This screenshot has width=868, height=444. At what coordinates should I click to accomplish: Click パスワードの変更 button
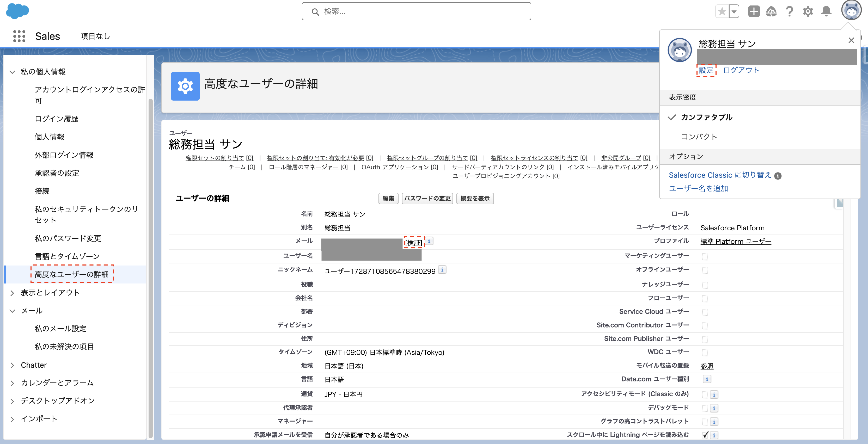pos(427,198)
